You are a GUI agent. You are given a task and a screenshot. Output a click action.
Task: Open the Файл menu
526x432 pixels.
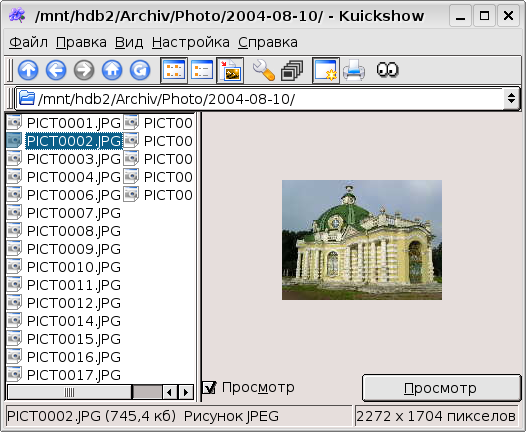coord(29,43)
